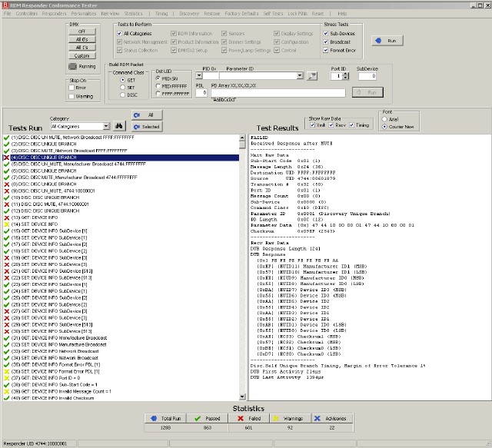Select the Arial font radio button
The width and height of the screenshot is (492, 448).
385,120
